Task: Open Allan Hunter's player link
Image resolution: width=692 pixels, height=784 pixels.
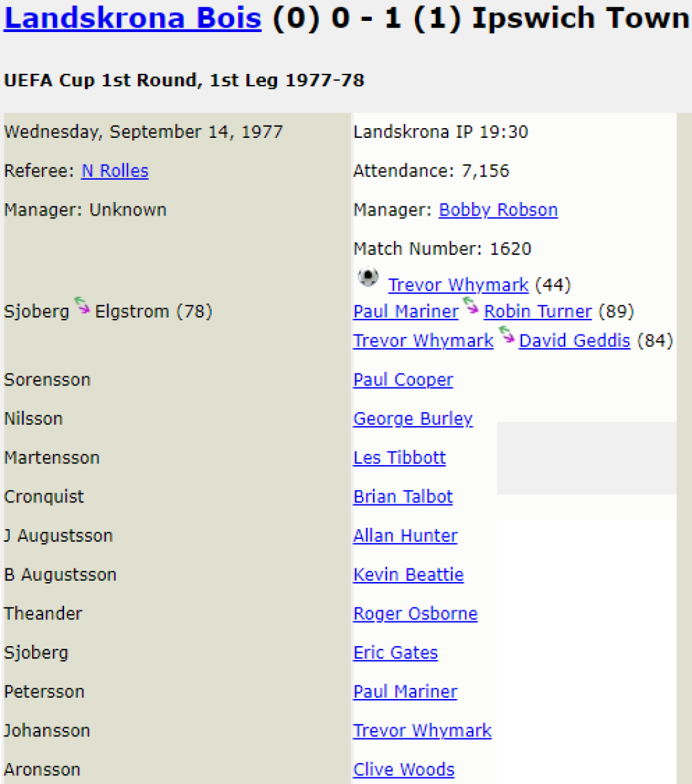Action: (405, 536)
